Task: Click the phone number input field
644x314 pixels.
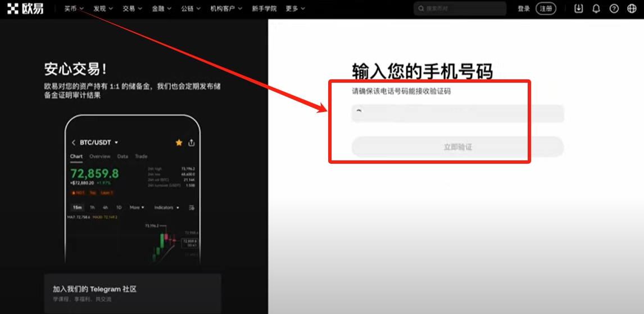Action: click(x=457, y=114)
